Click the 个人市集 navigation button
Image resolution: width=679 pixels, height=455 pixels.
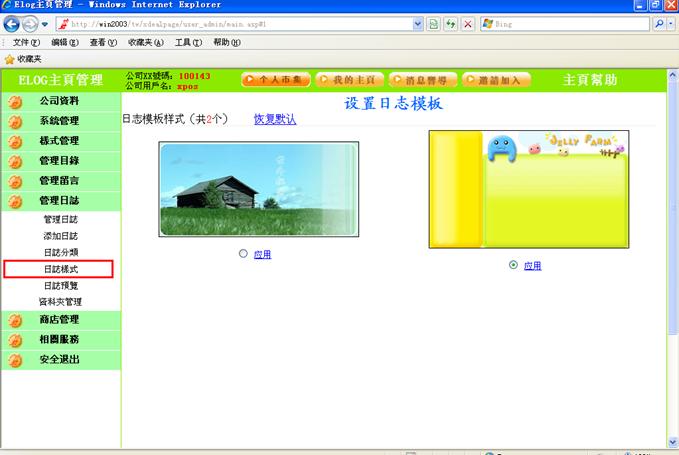276,79
